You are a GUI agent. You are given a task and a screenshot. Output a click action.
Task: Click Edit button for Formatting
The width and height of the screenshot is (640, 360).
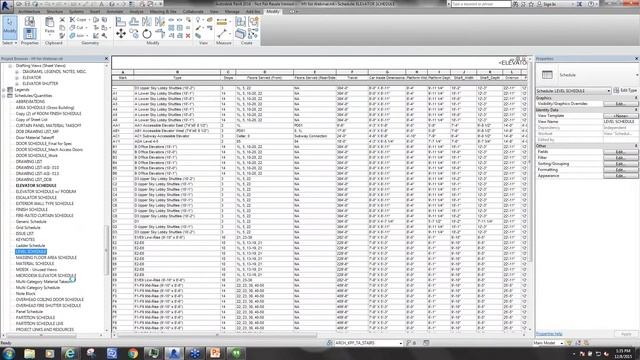620,170
